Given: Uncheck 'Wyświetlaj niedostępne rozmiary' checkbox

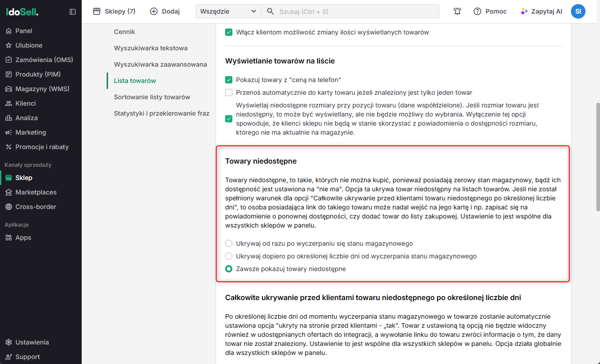Looking at the screenshot, I should click(x=229, y=119).
